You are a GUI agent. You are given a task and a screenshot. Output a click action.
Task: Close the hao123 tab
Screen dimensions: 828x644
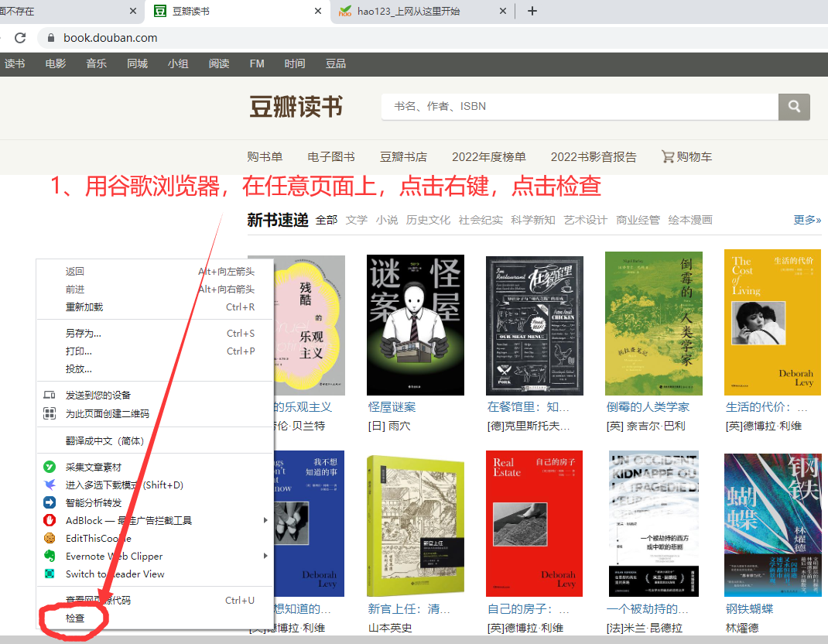[503, 11]
